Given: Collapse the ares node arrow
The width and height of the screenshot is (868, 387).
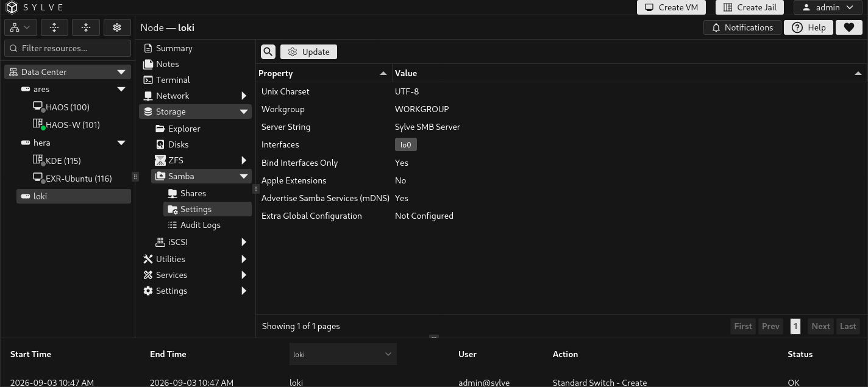Looking at the screenshot, I should (x=121, y=89).
